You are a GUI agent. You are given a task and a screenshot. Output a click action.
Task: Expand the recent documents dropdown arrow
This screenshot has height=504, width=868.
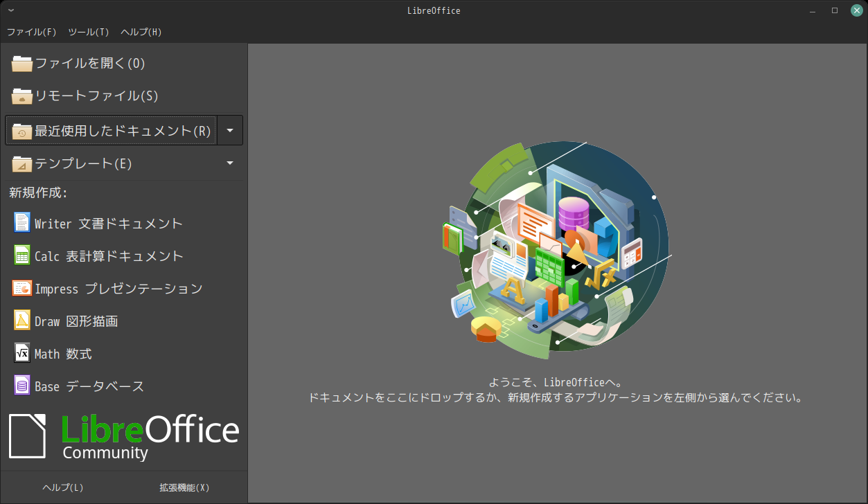[230, 130]
